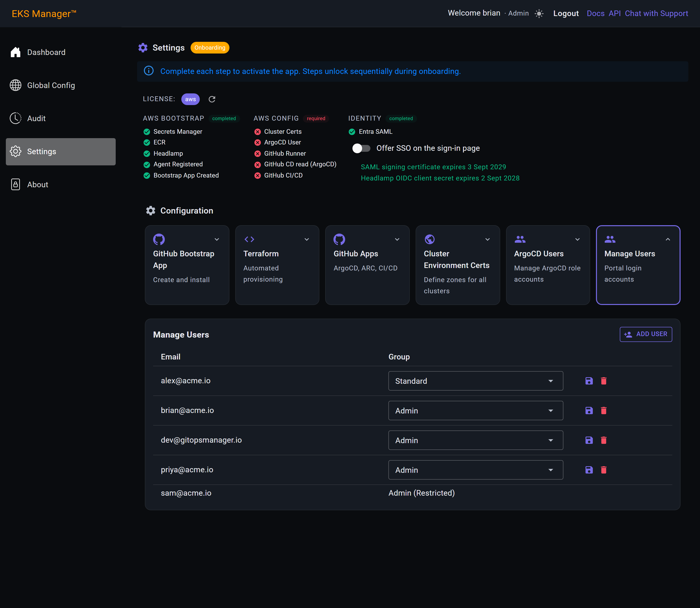The width and height of the screenshot is (700, 608).
Task: Click the sam@acme.io email cell
Action: pos(186,493)
